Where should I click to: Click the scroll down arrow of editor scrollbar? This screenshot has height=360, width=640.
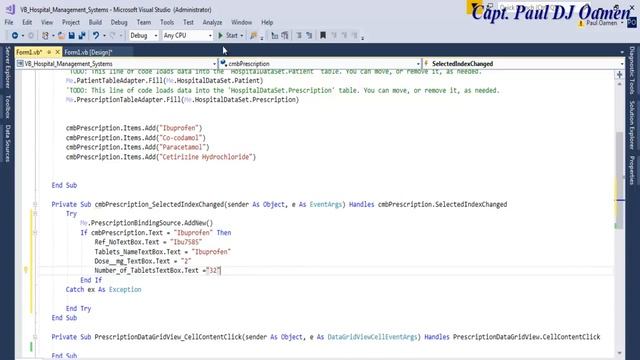pyautogui.click(x=620, y=353)
